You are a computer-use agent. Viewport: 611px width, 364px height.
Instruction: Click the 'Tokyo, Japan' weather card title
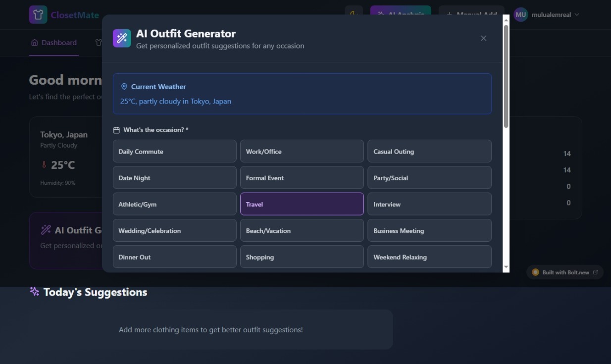tap(64, 134)
